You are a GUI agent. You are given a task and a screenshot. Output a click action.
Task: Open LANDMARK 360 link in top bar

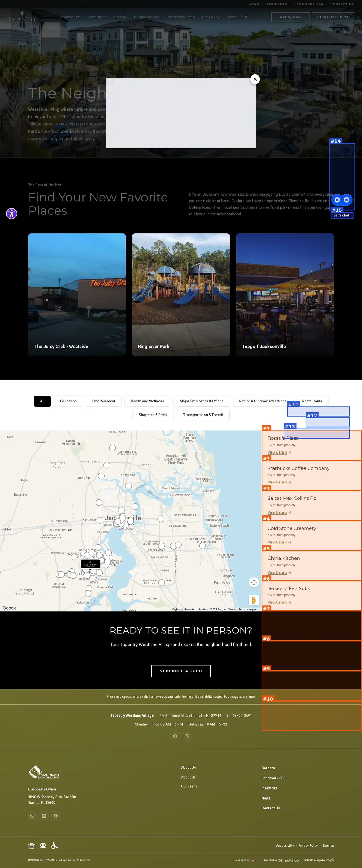(308, 5)
